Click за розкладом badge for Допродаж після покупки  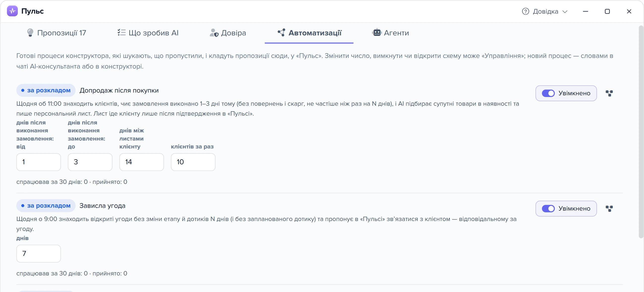(46, 90)
